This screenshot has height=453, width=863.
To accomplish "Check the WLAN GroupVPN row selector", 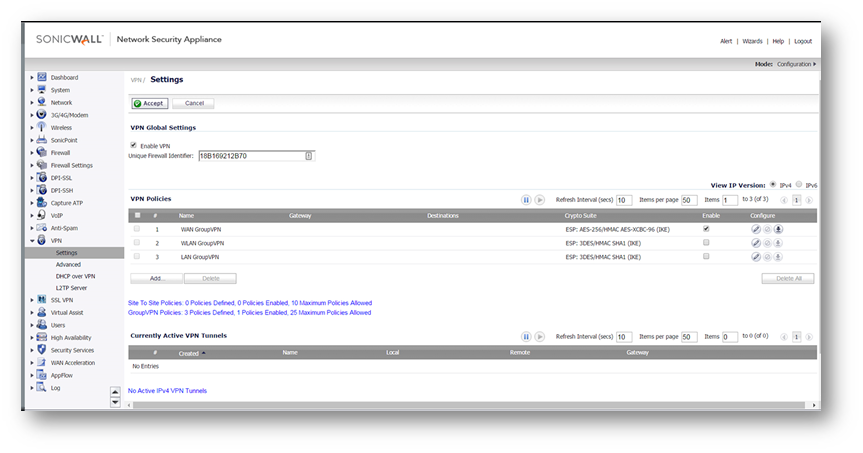I will 137,242.
